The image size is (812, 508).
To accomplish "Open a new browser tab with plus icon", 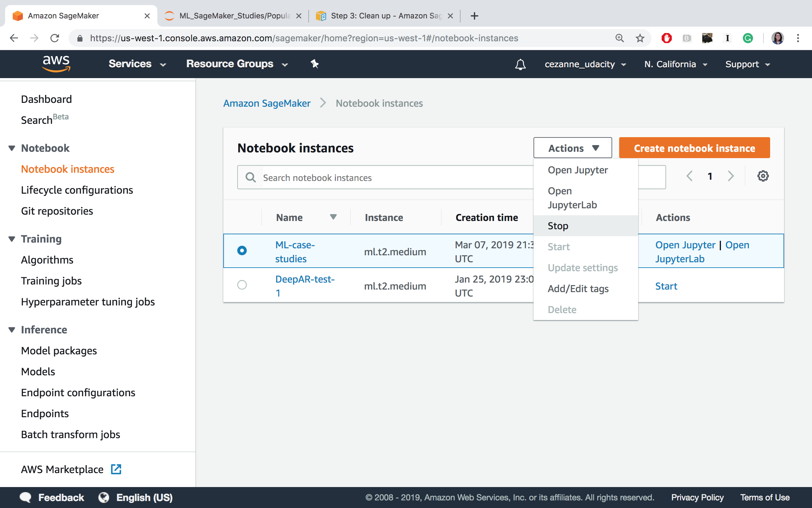I will [474, 16].
